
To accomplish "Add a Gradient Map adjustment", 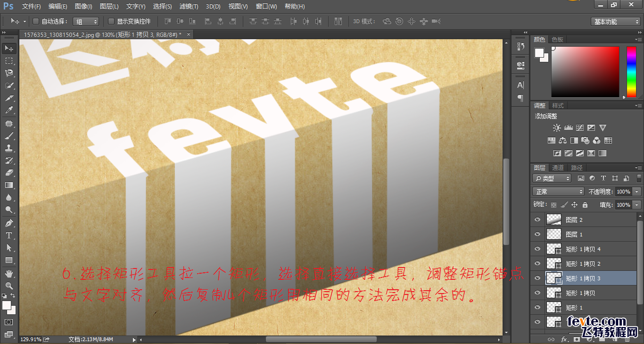I will [x=603, y=153].
